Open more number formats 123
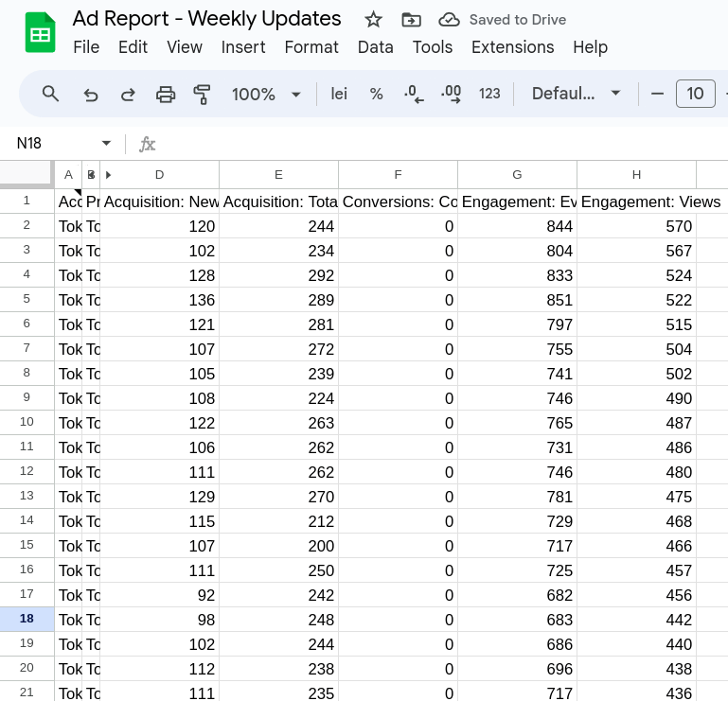 pos(489,95)
